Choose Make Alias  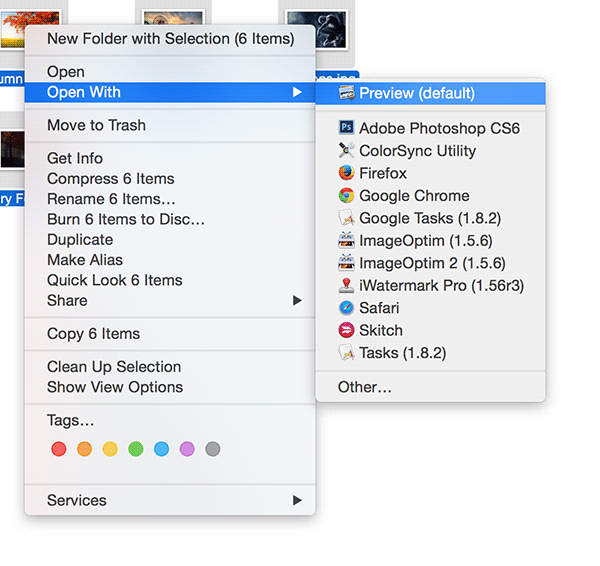[170, 260]
